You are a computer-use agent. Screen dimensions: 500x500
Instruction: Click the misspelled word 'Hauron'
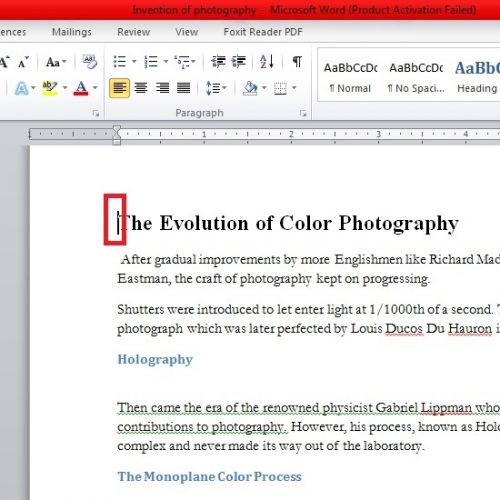click(470, 329)
